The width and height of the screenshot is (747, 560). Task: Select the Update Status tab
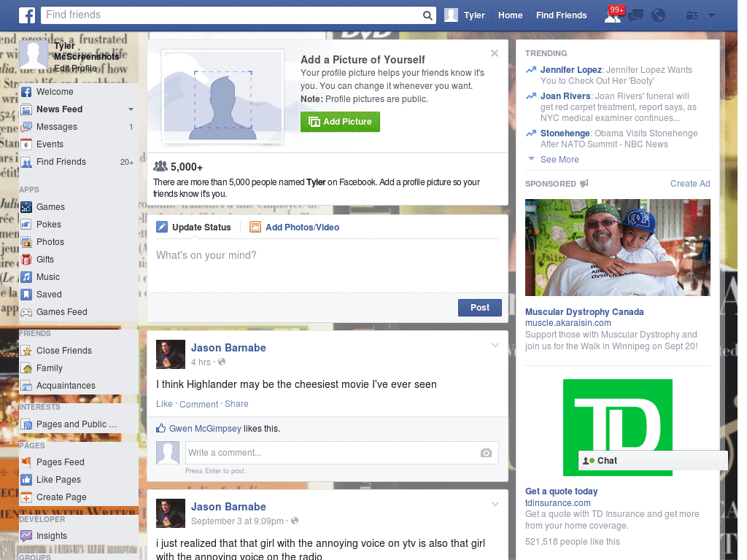tap(194, 227)
